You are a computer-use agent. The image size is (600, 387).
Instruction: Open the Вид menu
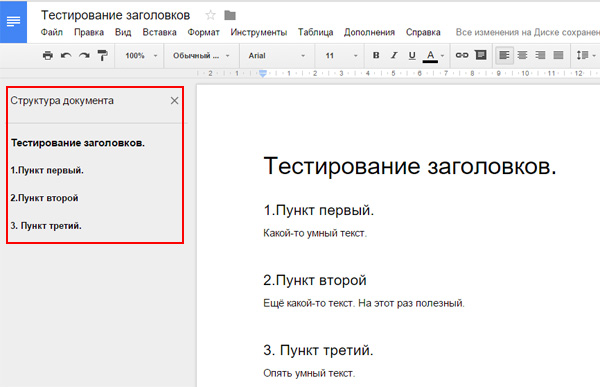coord(123,33)
